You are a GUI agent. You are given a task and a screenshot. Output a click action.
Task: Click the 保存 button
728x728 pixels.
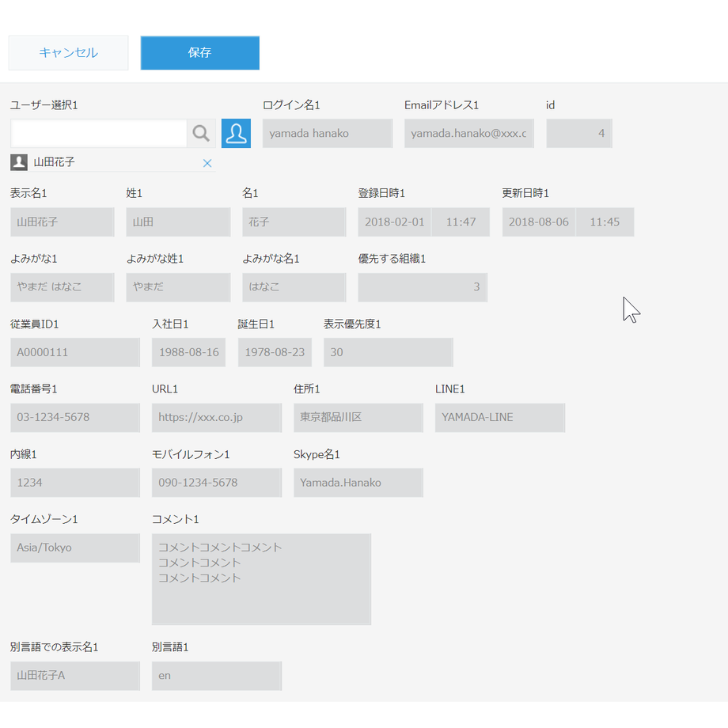(199, 53)
